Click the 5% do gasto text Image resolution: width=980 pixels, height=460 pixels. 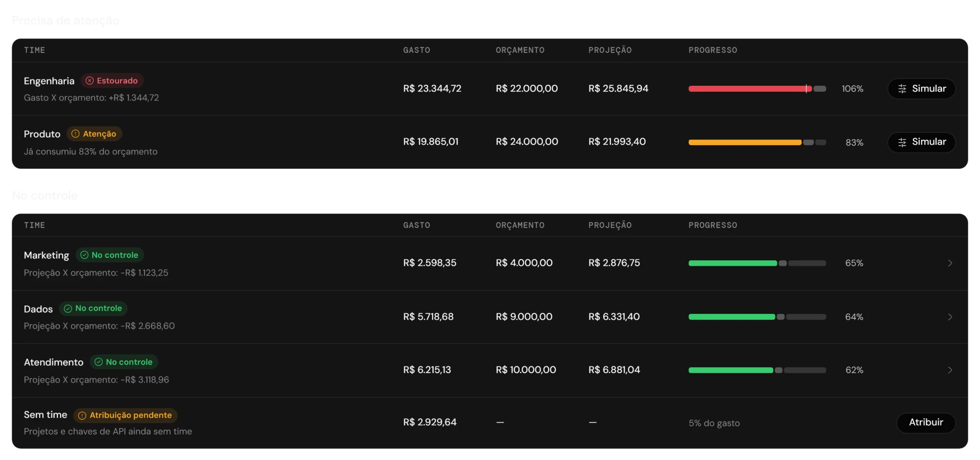coord(714,423)
